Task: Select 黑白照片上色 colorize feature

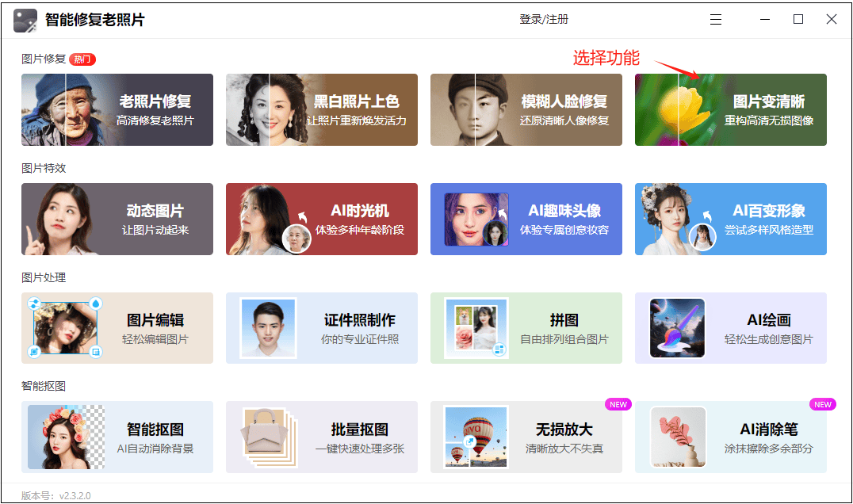Action: (322, 110)
